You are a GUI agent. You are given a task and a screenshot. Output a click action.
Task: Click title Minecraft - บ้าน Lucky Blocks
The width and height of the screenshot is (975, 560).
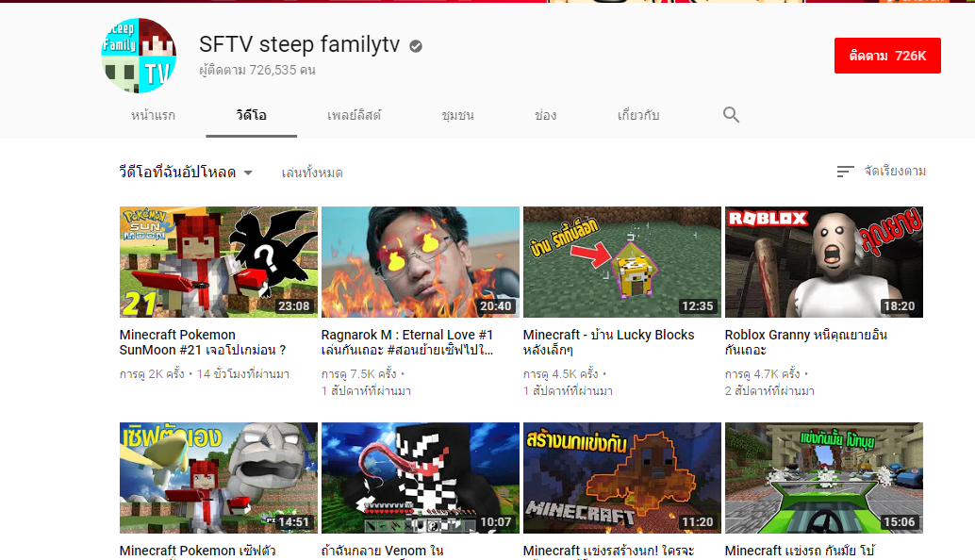(609, 342)
